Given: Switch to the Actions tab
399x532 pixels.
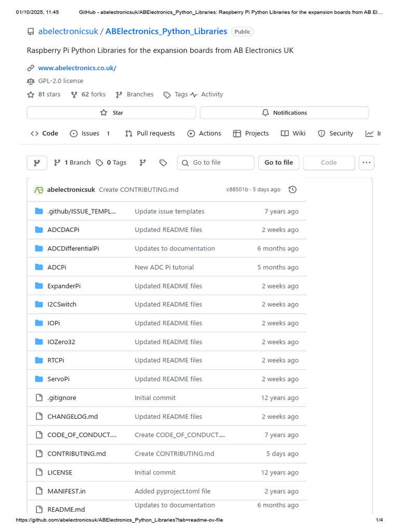Looking at the screenshot, I should 204,134.
